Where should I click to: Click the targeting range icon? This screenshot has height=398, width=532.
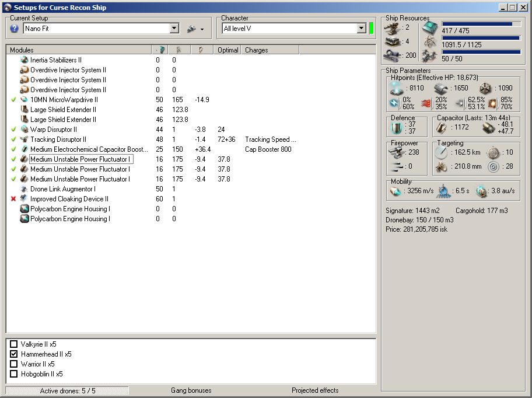coord(441,153)
